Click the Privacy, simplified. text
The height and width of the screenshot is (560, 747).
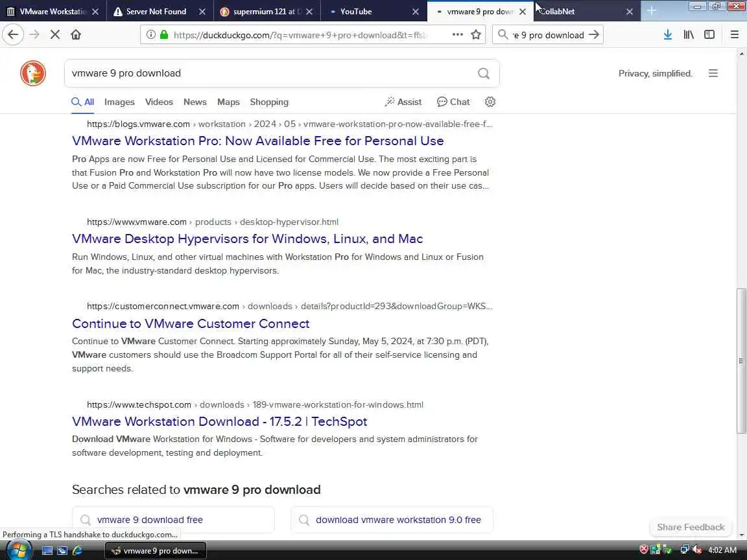pyautogui.click(x=655, y=73)
